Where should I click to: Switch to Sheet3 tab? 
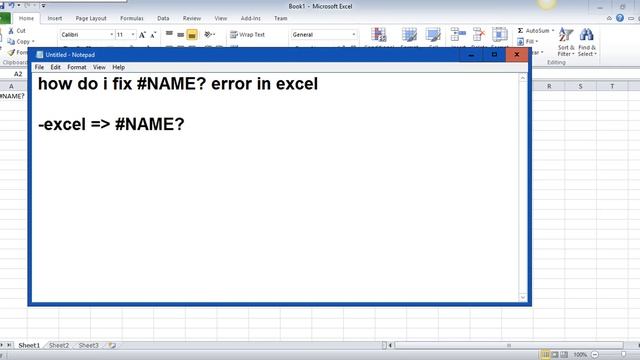[89, 346]
